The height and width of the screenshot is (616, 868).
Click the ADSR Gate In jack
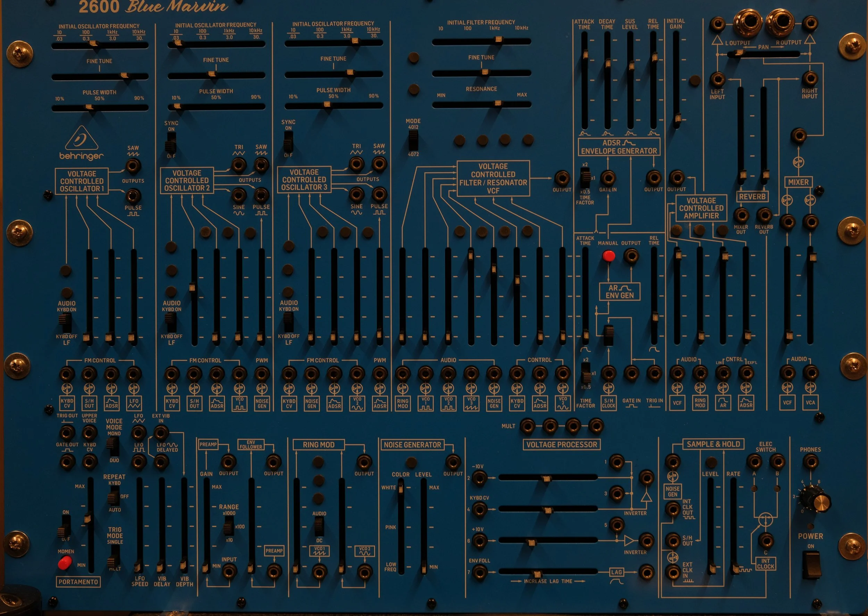click(x=608, y=177)
